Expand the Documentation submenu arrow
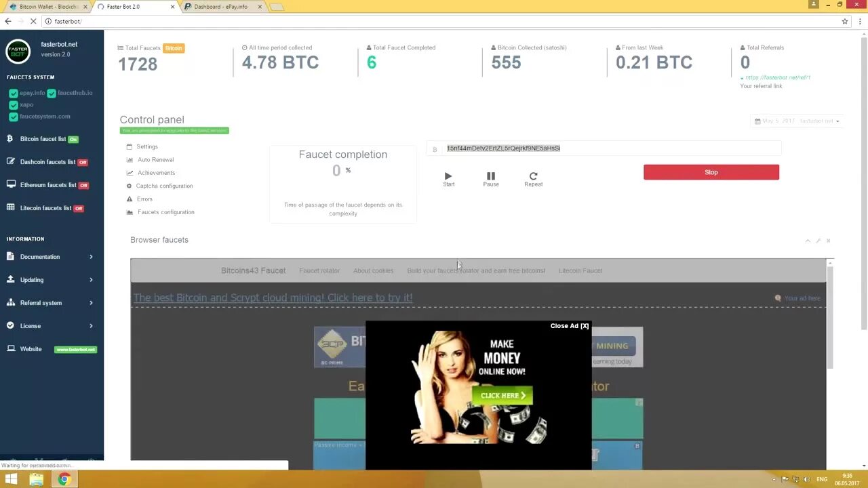 (x=91, y=257)
